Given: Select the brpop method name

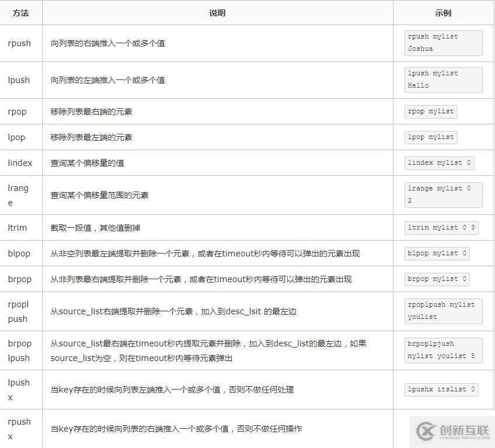Looking at the screenshot, I should pyautogui.click(x=20, y=279).
